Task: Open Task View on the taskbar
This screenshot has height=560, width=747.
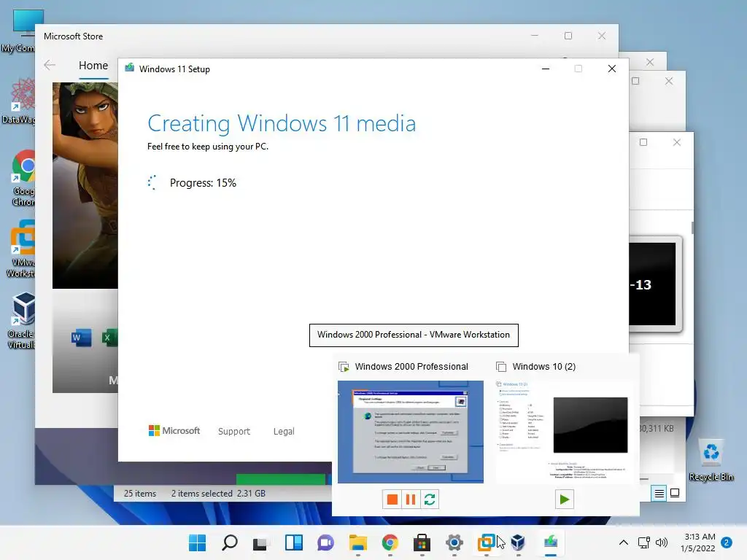Action: tap(261, 542)
